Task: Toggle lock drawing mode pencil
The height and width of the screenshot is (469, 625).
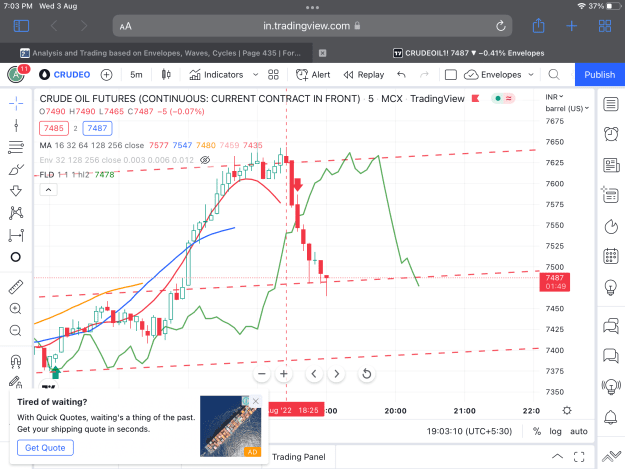Action: pyautogui.click(x=16, y=382)
